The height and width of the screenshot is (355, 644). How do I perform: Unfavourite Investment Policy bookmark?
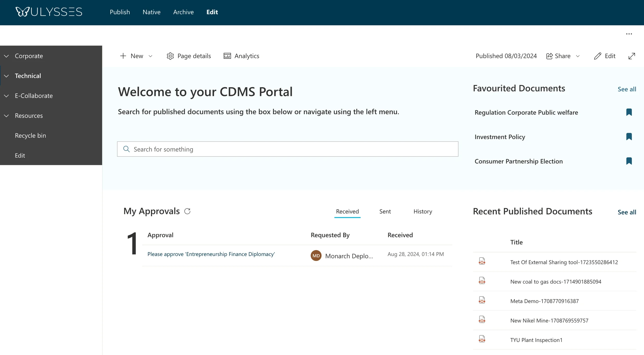point(629,137)
